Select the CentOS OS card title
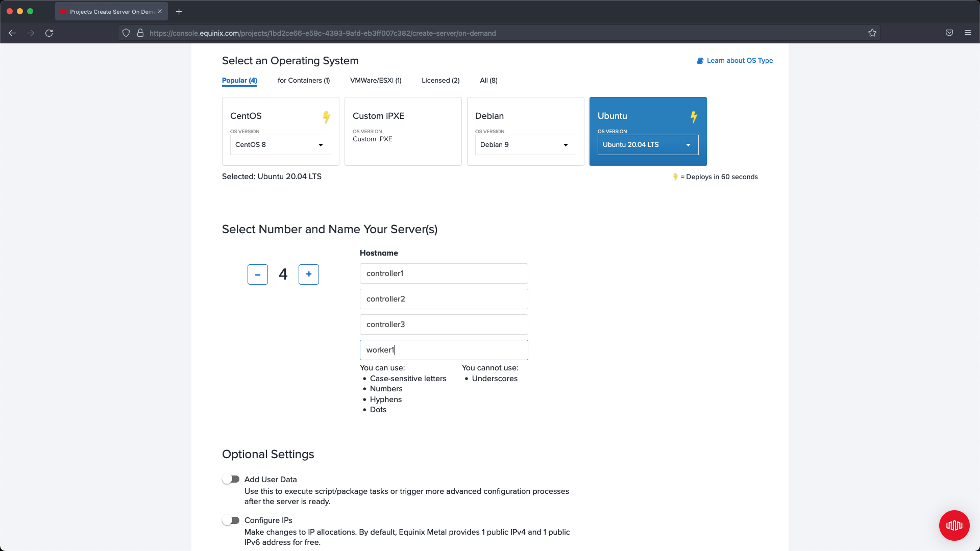980x551 pixels. click(246, 116)
